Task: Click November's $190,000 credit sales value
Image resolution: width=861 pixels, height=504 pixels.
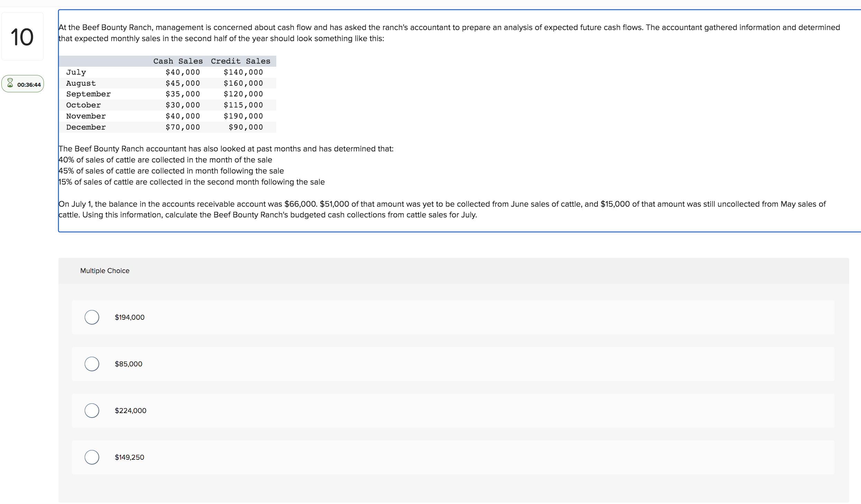Action: pos(243,116)
